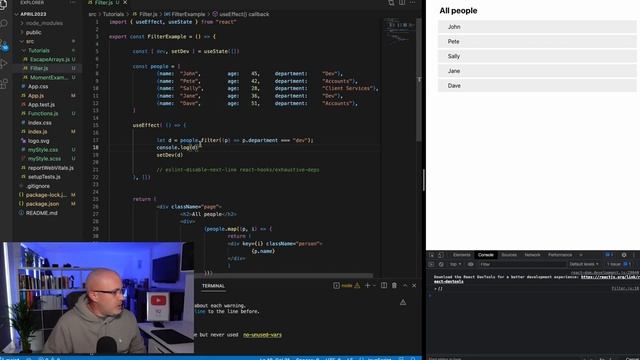
Task: Split the terminal panel
Action: (x=384, y=286)
